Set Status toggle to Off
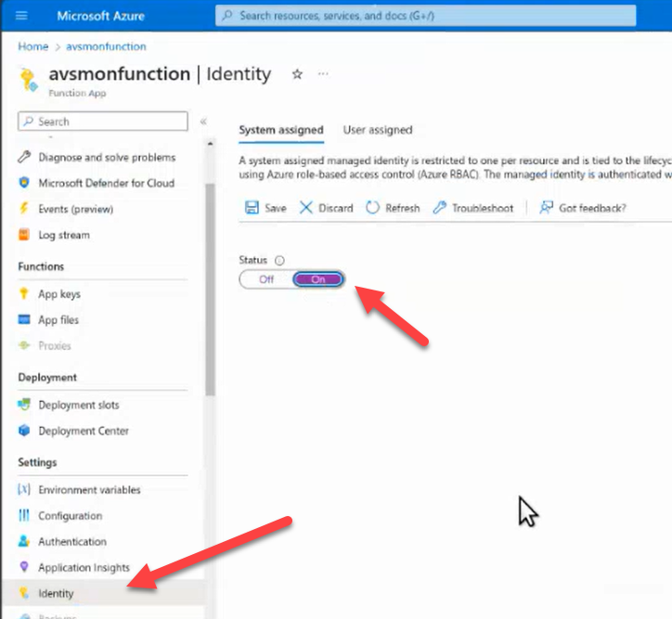 266,279
